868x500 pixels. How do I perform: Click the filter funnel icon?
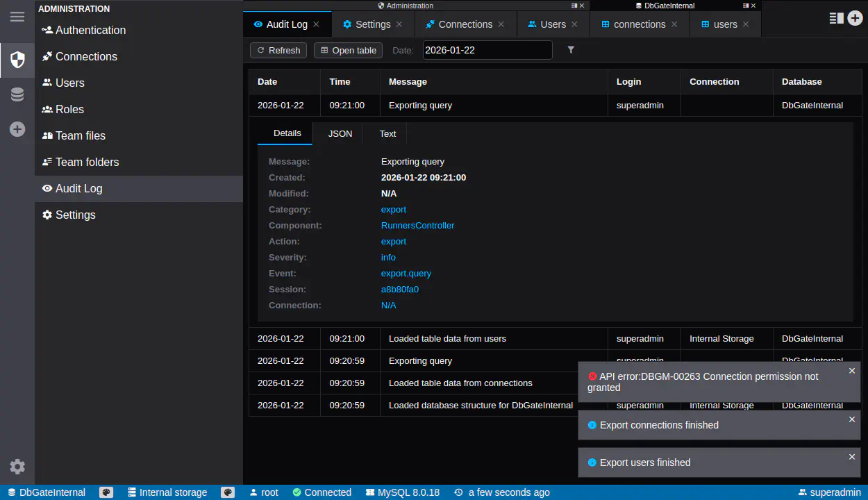(571, 50)
